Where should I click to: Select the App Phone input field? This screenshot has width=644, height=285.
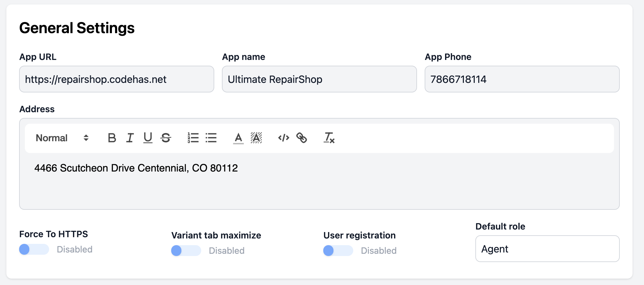522,79
